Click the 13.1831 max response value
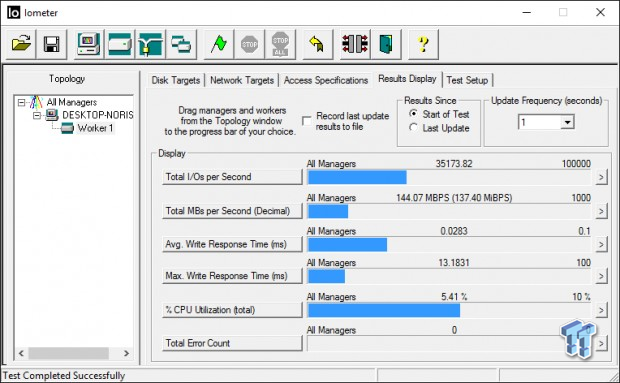Image resolution: width=620 pixels, height=383 pixels. tap(454, 263)
